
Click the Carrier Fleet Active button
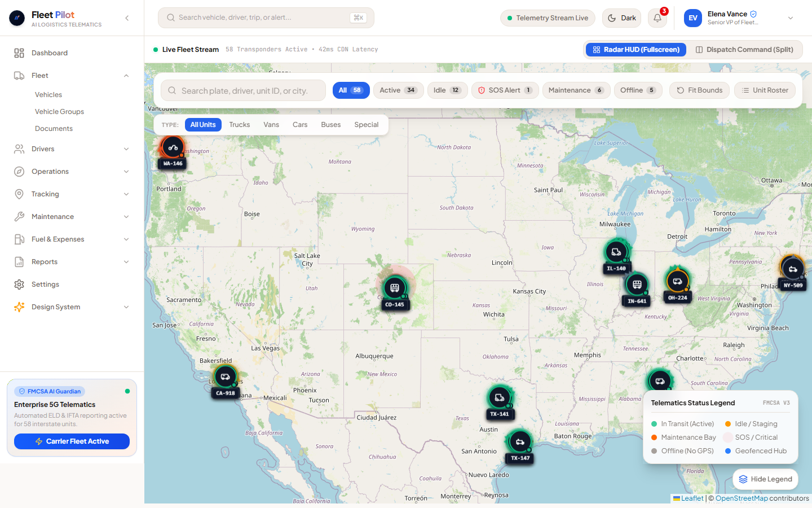tap(72, 441)
